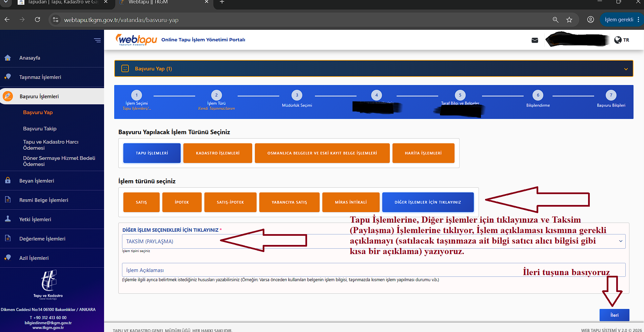Image resolution: width=644 pixels, height=332 pixels.
Task: Focus the browser address bar URL
Action: point(121,20)
